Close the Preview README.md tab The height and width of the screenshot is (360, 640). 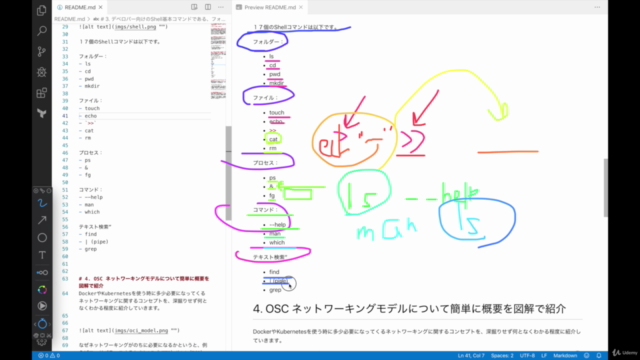click(301, 7)
